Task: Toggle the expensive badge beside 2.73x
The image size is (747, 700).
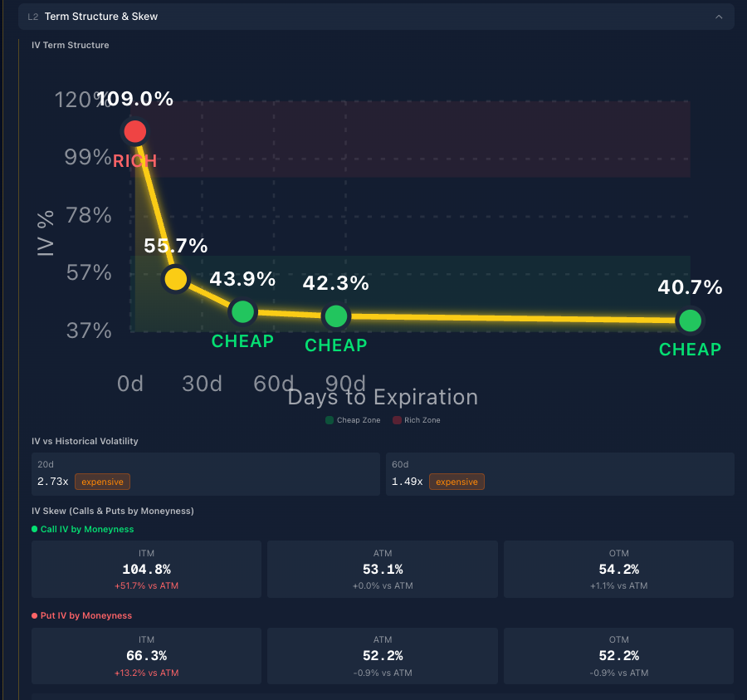Action: [101, 482]
